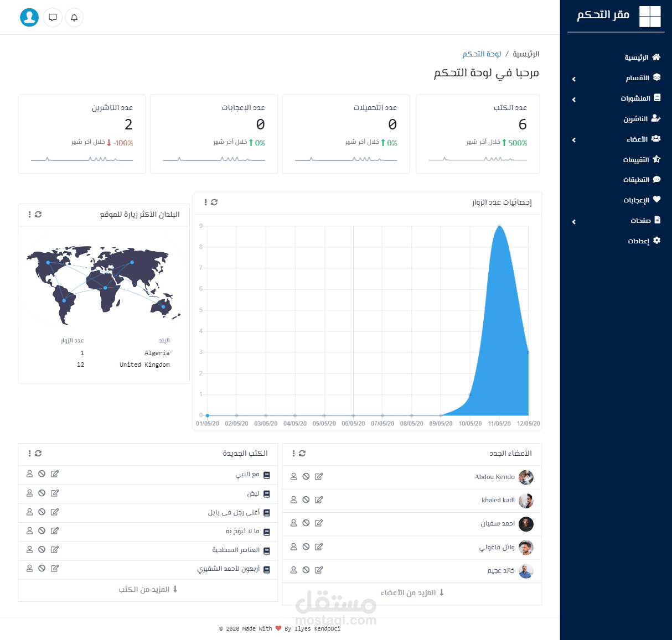Open the notifications bell icon
Viewport: 672px width, 640px height.
click(74, 17)
